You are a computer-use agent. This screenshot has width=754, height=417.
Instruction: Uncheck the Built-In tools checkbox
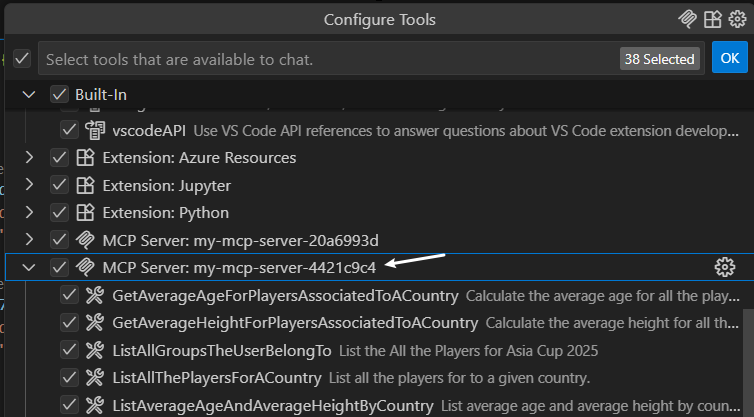click(59, 94)
